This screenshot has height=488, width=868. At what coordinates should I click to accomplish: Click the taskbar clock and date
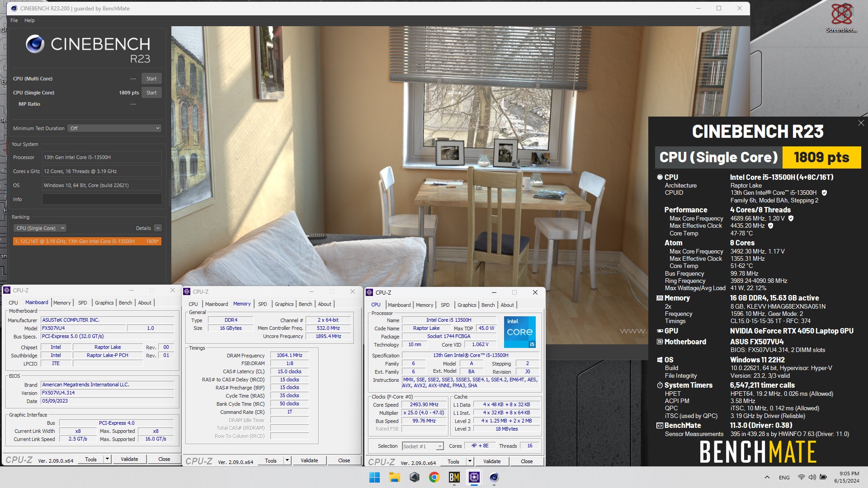click(x=846, y=477)
